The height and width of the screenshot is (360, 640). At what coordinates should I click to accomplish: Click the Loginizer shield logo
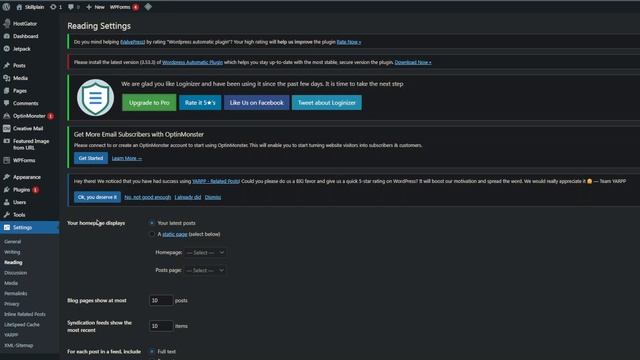coord(96,98)
